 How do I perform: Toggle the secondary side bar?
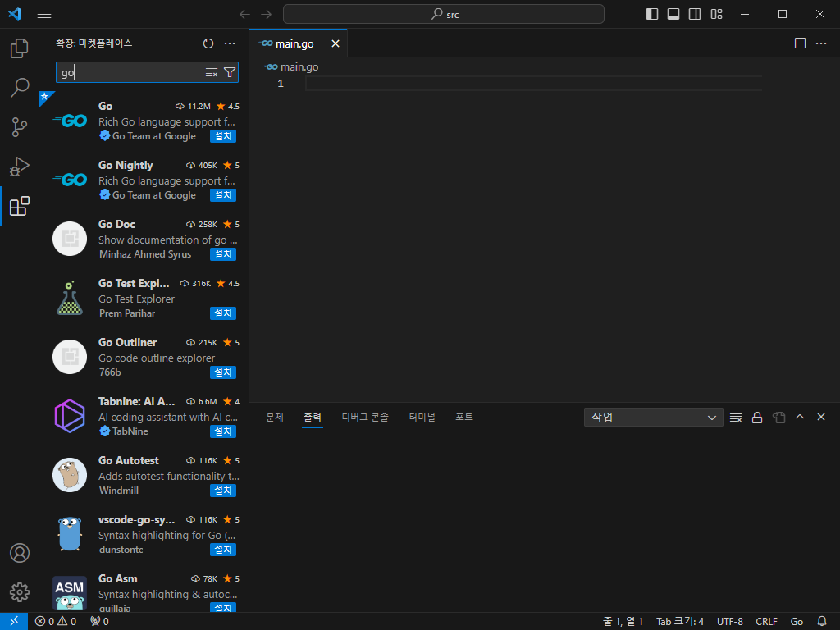point(695,15)
